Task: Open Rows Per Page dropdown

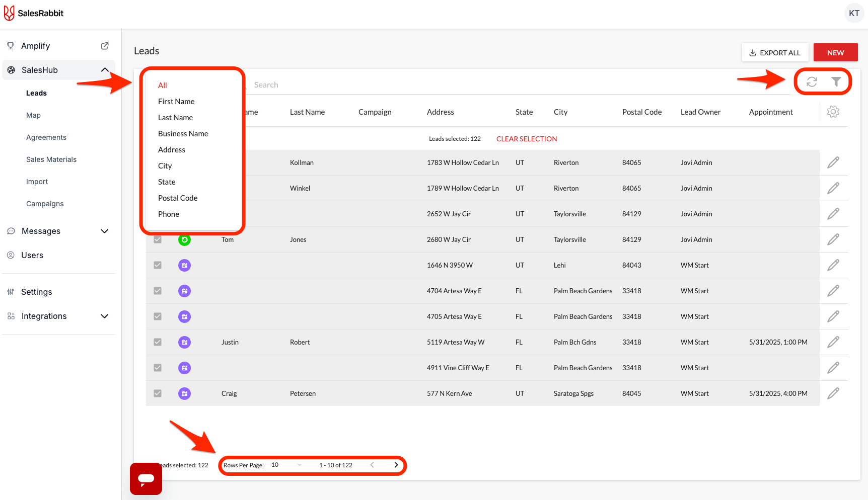Action: [286, 465]
